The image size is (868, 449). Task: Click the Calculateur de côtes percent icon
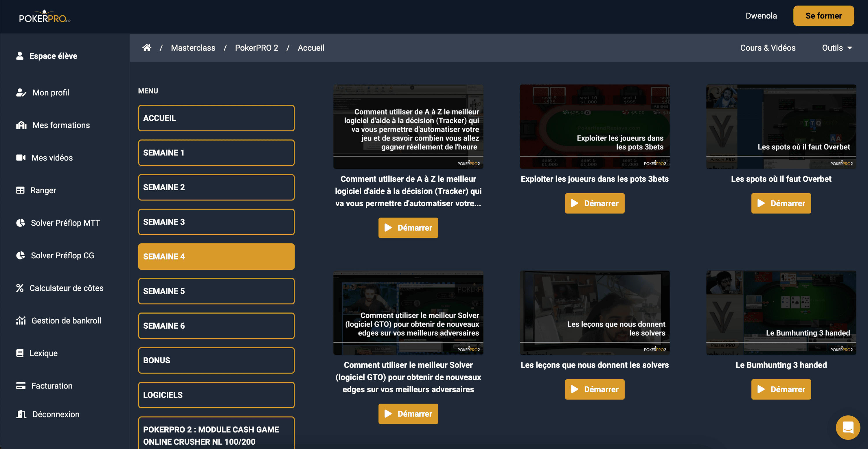(20, 288)
